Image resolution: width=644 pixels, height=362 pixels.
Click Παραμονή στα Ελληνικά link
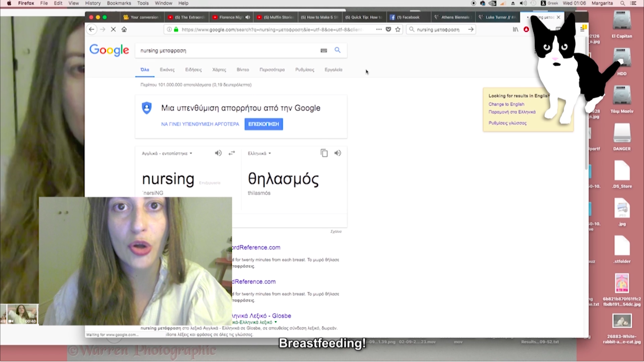(512, 112)
